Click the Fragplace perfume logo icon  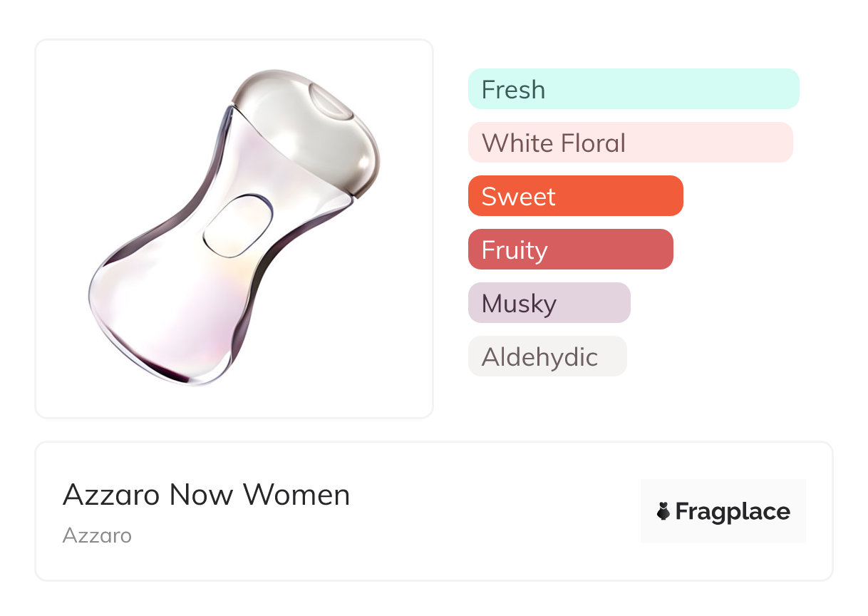(663, 511)
